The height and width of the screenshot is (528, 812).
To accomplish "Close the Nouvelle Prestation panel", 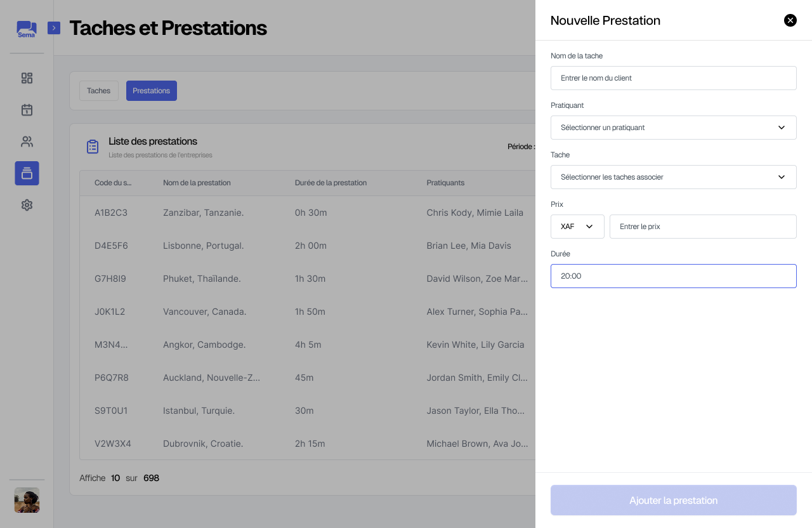I will (x=790, y=20).
